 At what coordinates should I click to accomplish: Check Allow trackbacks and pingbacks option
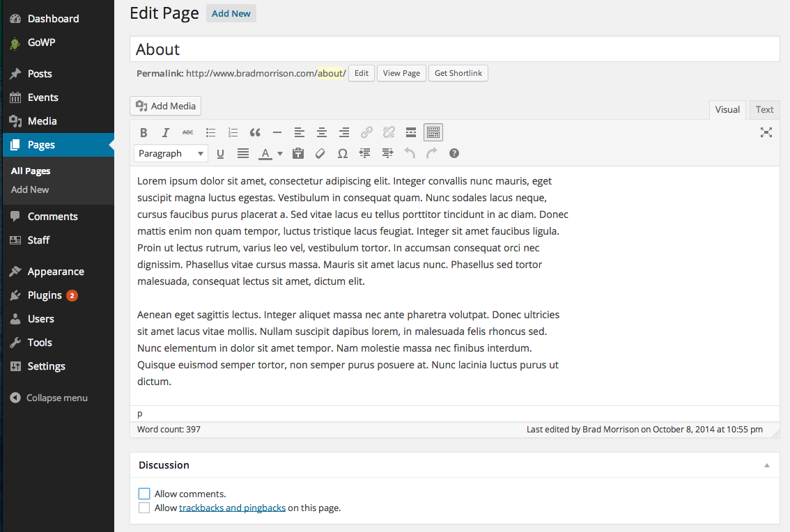[x=144, y=508]
